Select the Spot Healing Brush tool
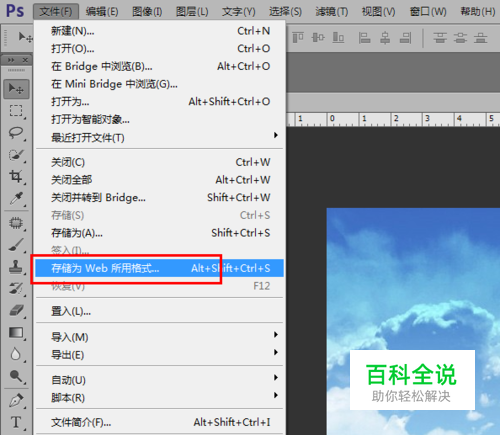The height and width of the screenshot is (435, 500). (16, 223)
